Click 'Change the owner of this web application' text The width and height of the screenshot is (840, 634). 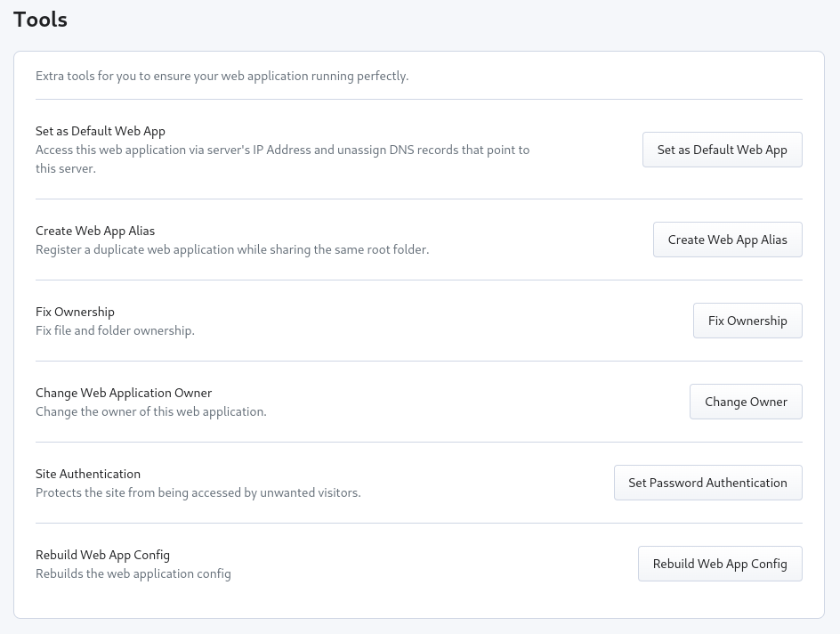tap(150, 411)
